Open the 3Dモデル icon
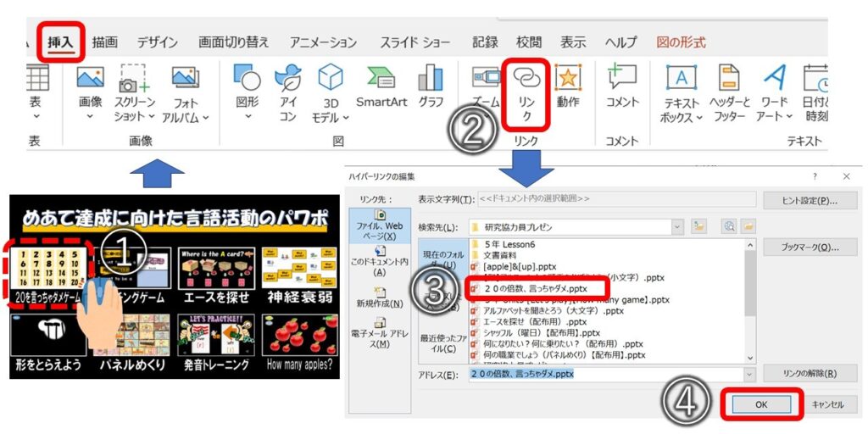Screen dimensions: 868x434 pos(330,79)
